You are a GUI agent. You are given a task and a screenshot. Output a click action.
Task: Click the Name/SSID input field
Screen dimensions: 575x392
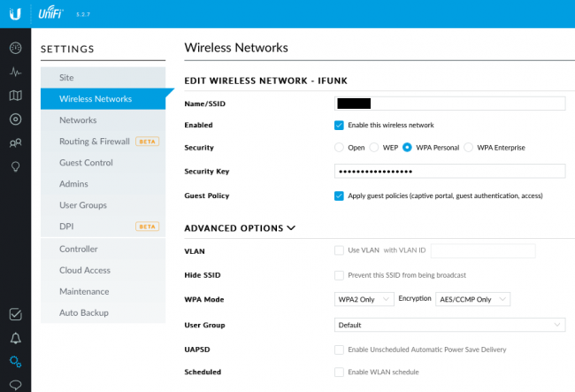coord(450,104)
